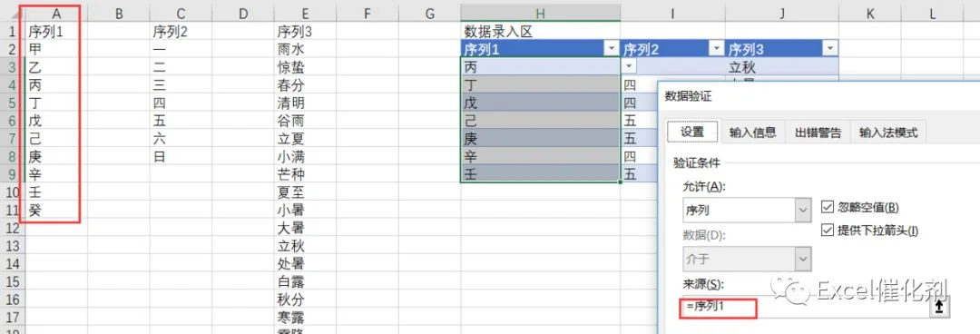Image resolution: width=980 pixels, height=334 pixels.
Task: Switch to the 出错警告 tab
Action: tap(818, 132)
